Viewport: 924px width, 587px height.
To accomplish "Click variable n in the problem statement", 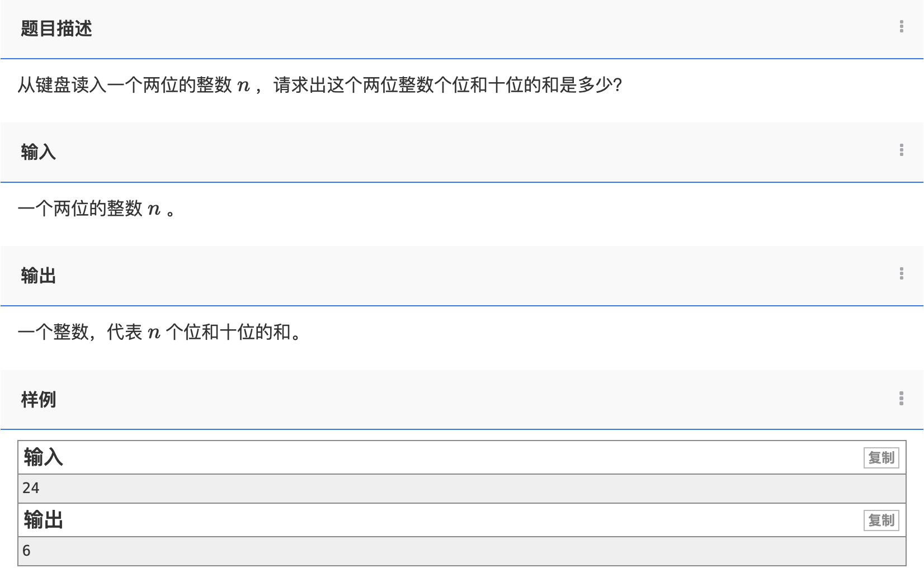I will coord(243,86).
